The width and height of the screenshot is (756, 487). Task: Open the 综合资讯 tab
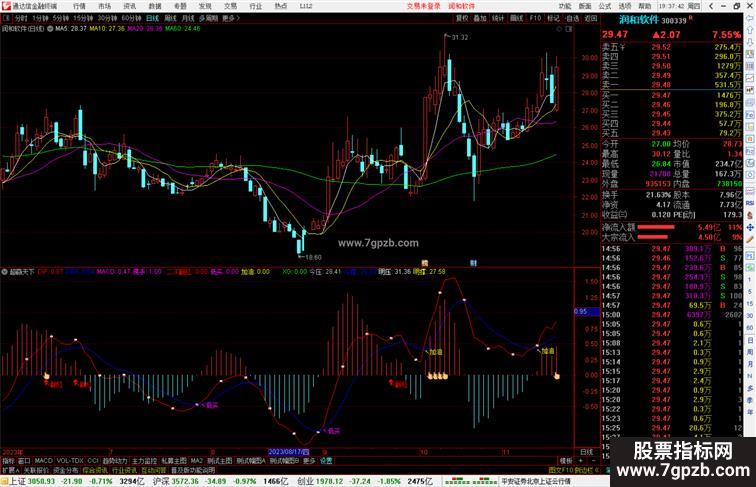point(95,470)
